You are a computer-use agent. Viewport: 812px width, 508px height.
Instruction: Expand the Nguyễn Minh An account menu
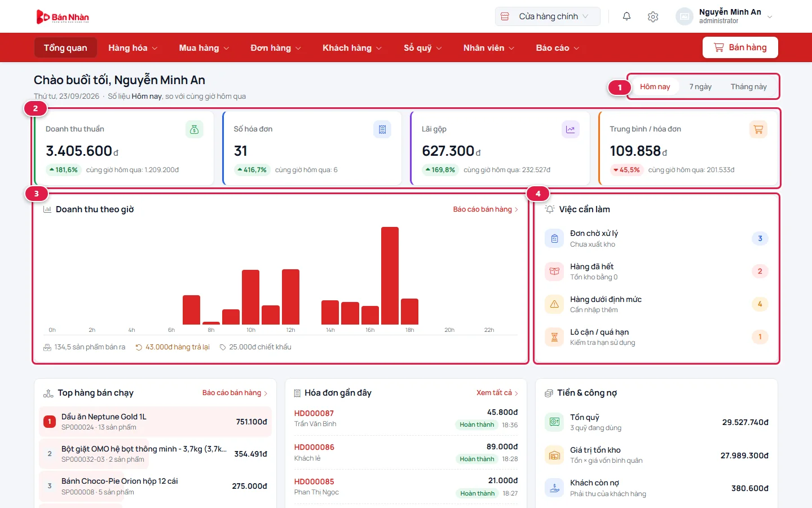pos(725,16)
